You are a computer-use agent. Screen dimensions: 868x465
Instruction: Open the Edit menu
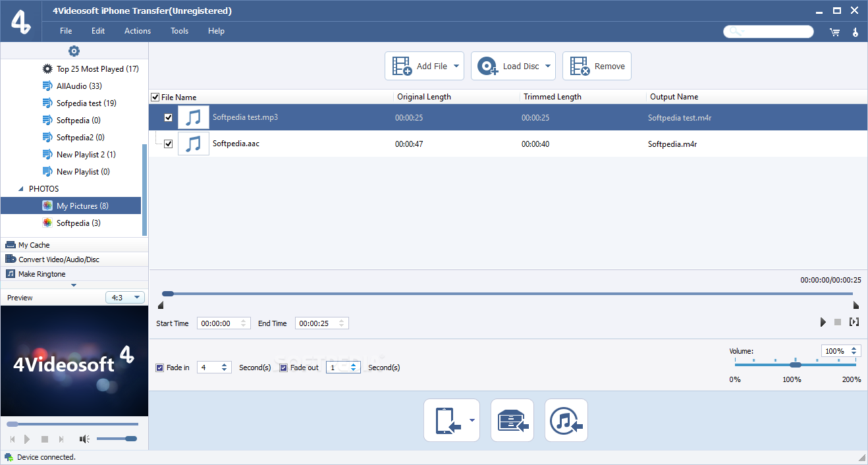click(98, 31)
